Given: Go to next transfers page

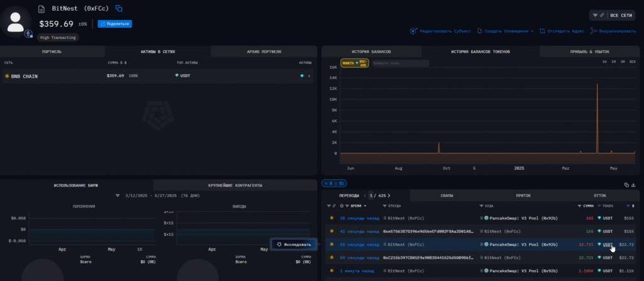Looking at the screenshot, I should click(389, 196).
